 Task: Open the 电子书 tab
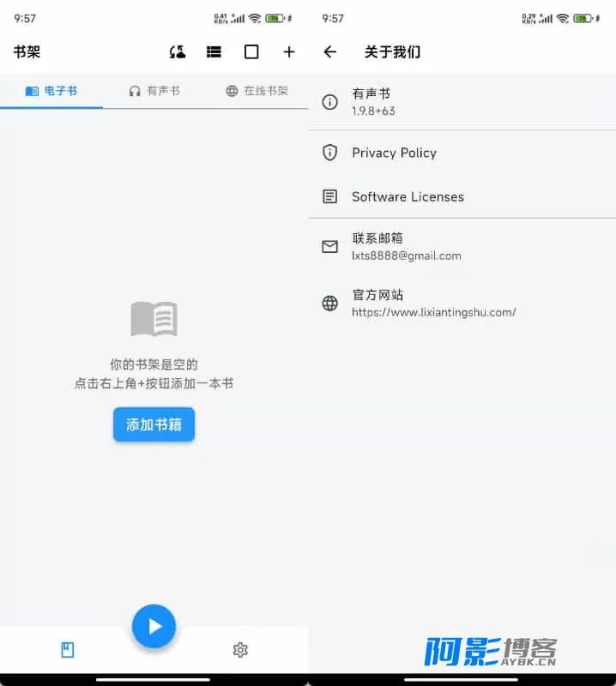[51, 91]
